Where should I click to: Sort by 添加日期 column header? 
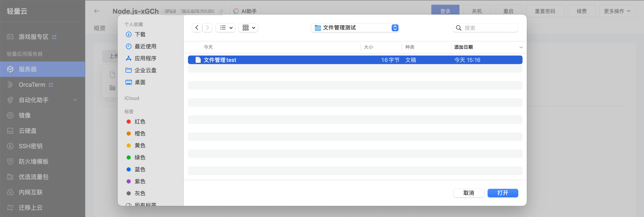[463, 47]
